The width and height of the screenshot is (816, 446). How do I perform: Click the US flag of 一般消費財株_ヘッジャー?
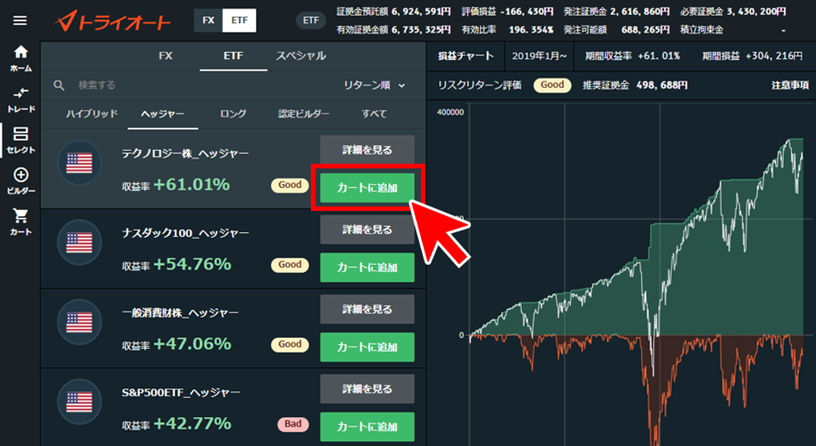tap(79, 322)
